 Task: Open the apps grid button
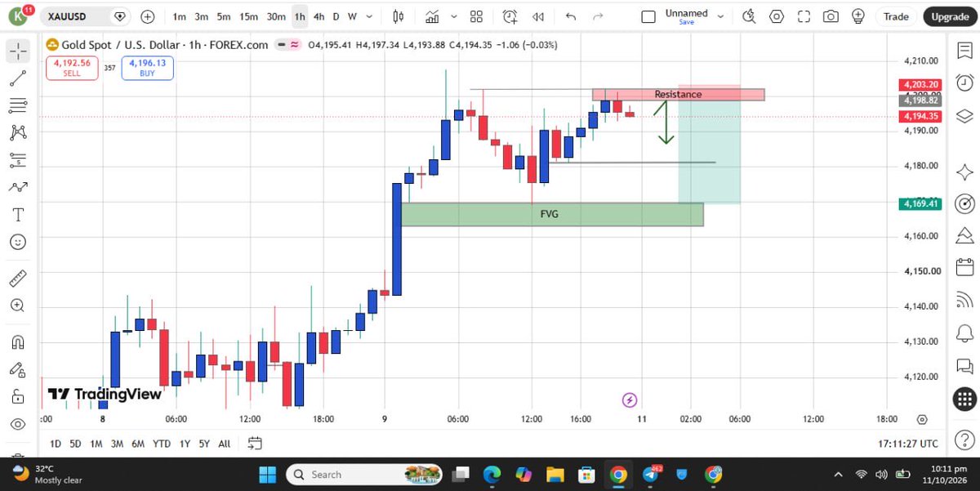click(964, 399)
